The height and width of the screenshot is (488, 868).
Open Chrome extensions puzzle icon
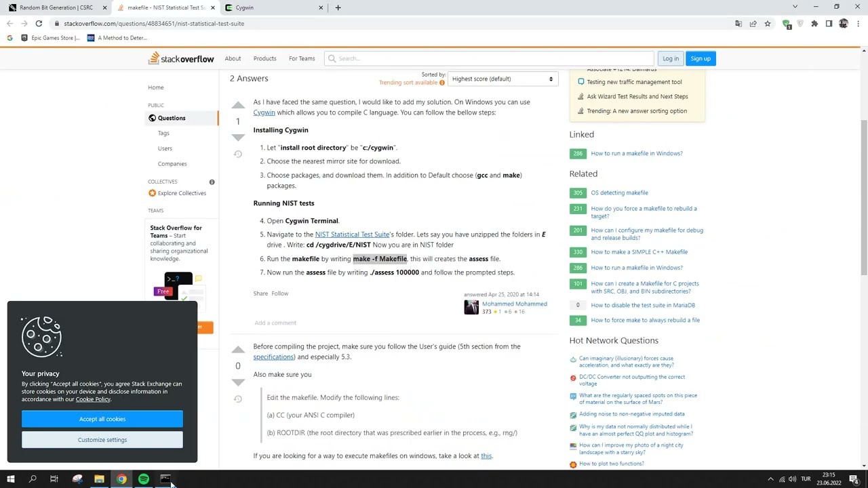tap(814, 24)
